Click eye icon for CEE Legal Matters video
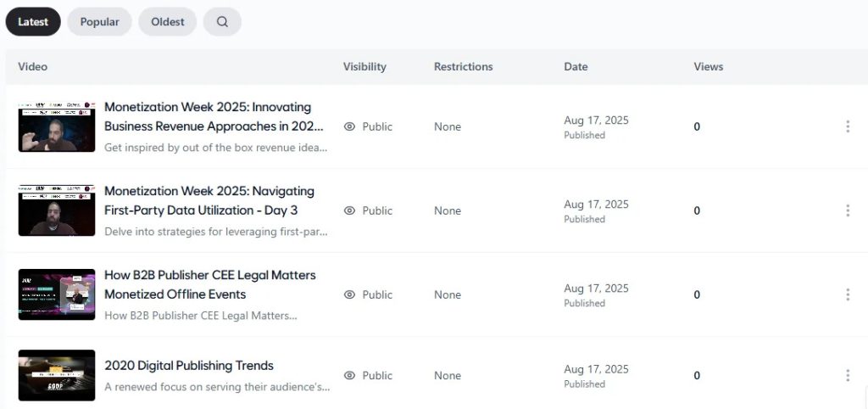This screenshot has width=868, height=409. point(349,294)
